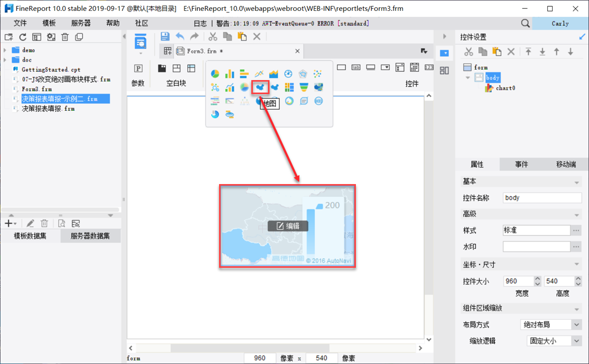Screen dimensions: 589x364
Task: Insert a pie chart from the palette
Action: click(x=215, y=74)
